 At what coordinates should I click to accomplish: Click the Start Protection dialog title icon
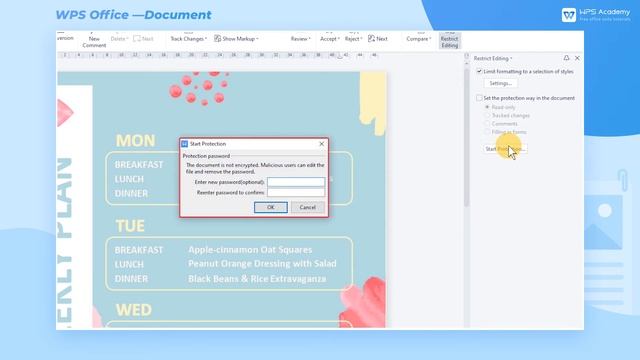(x=184, y=144)
